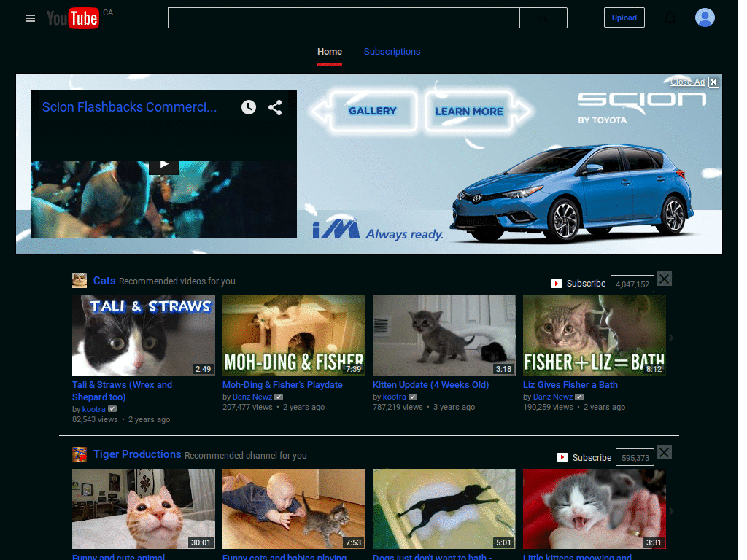
Task: Click the YouTube logo
Action: [x=73, y=18]
